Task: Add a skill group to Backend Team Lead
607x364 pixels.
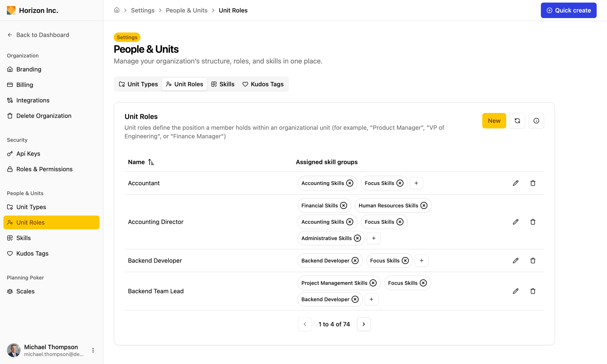Action: [371, 299]
